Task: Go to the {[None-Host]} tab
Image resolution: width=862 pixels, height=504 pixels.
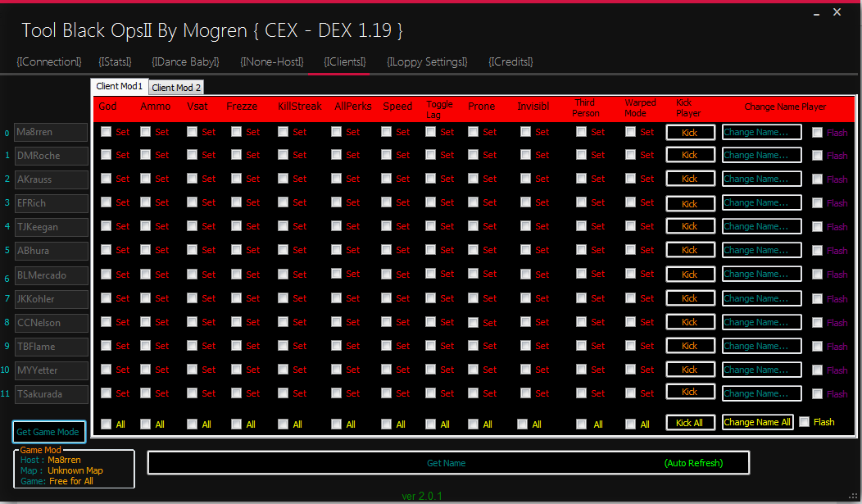Action: (x=271, y=61)
